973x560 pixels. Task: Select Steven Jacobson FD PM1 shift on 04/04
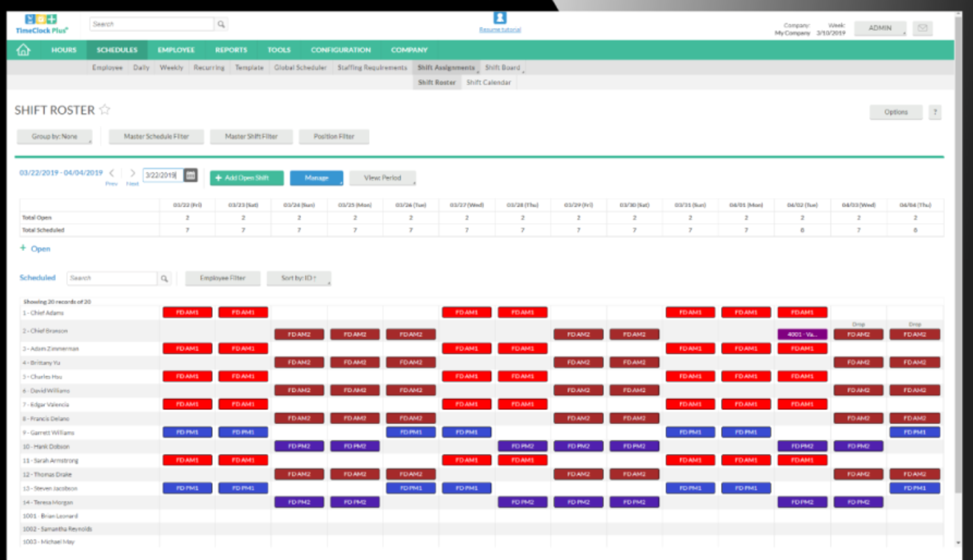coord(915,488)
